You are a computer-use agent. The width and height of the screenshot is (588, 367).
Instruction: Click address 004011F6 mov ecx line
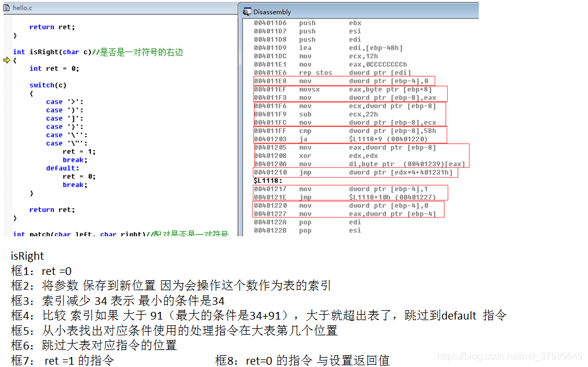coord(345,106)
